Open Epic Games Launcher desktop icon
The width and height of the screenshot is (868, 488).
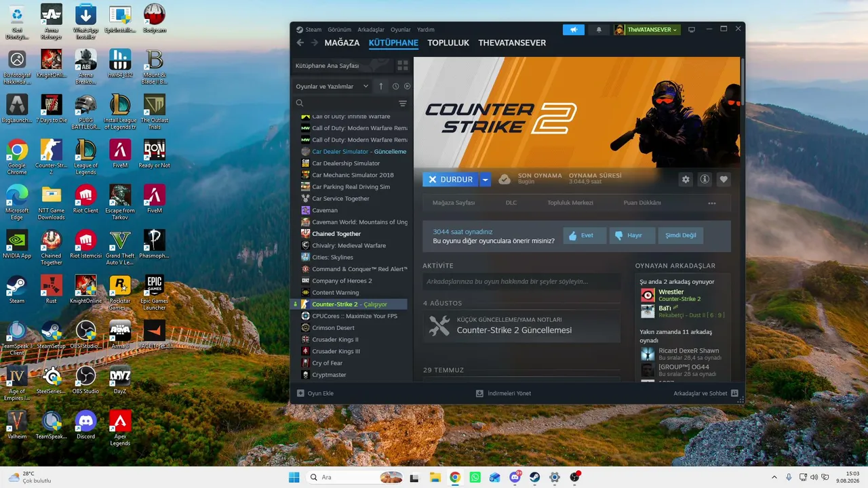tap(154, 293)
